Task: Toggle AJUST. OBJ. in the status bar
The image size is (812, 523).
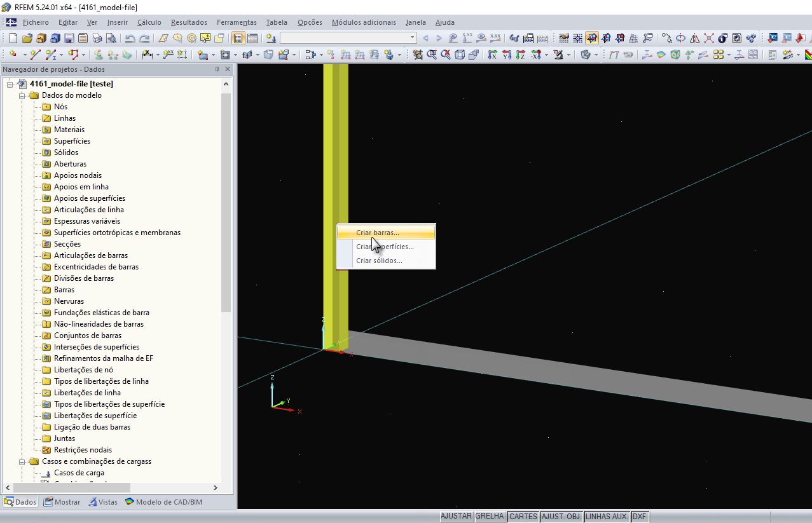Action: pyautogui.click(x=561, y=517)
